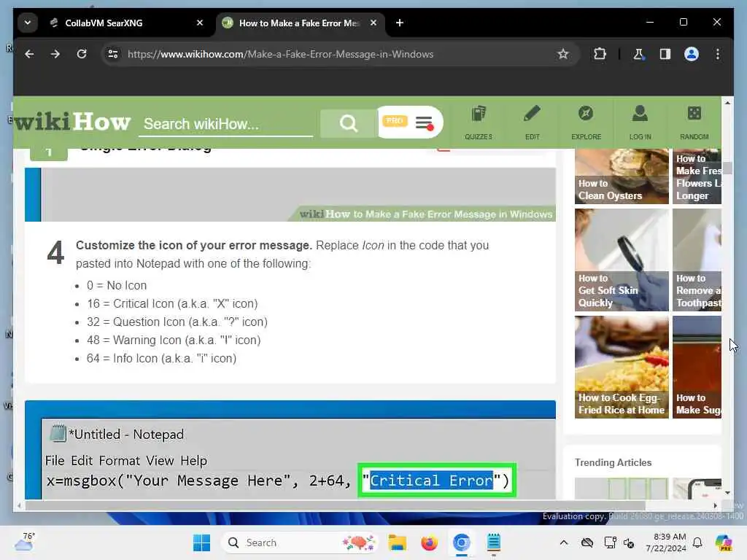Open Chrome three-dot menu

point(718,54)
